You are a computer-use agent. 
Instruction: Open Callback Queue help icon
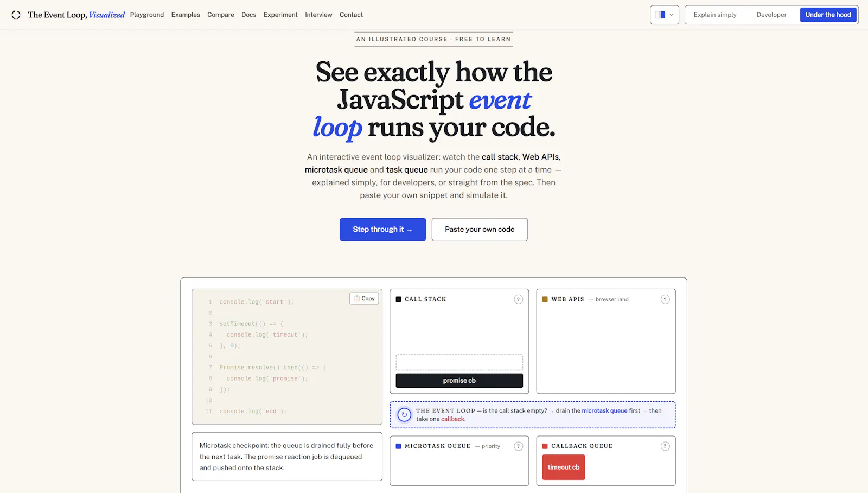665,446
